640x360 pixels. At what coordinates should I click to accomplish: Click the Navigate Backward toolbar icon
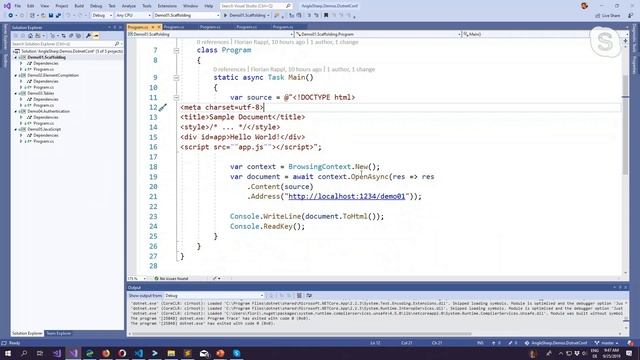point(10,16)
